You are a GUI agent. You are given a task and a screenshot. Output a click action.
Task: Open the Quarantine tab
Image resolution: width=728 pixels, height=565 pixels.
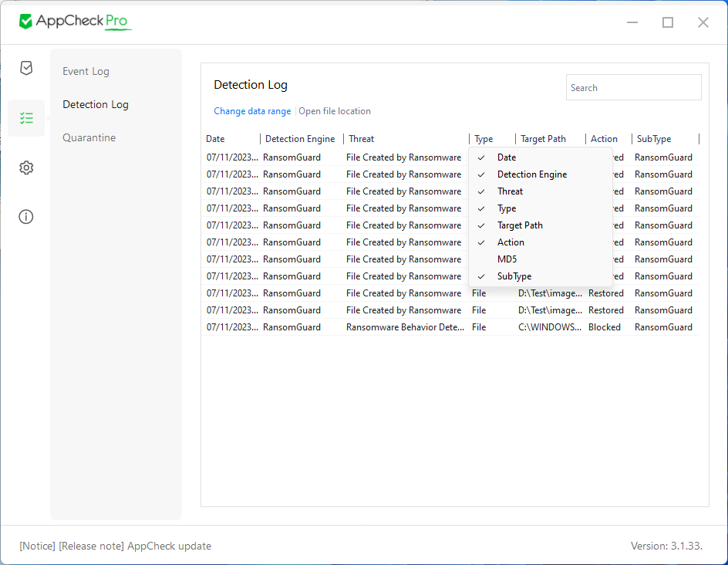coord(89,137)
